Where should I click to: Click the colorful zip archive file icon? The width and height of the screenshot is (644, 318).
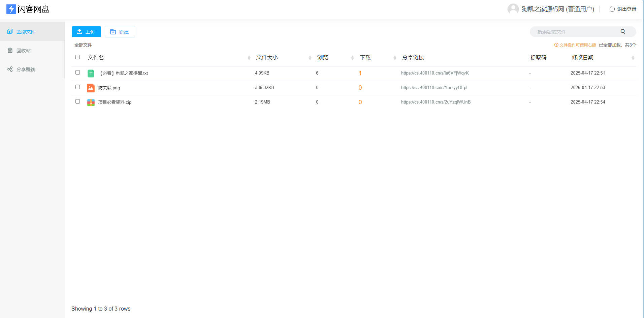[91, 102]
